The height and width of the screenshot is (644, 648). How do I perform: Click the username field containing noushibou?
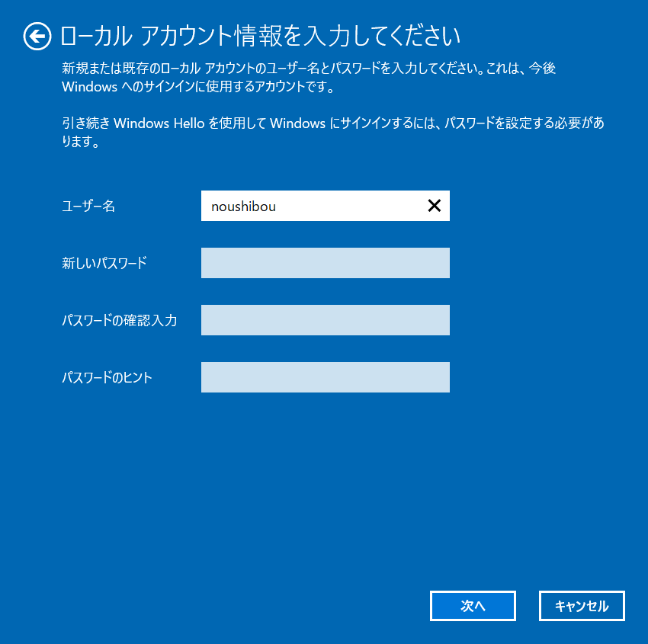[326, 206]
